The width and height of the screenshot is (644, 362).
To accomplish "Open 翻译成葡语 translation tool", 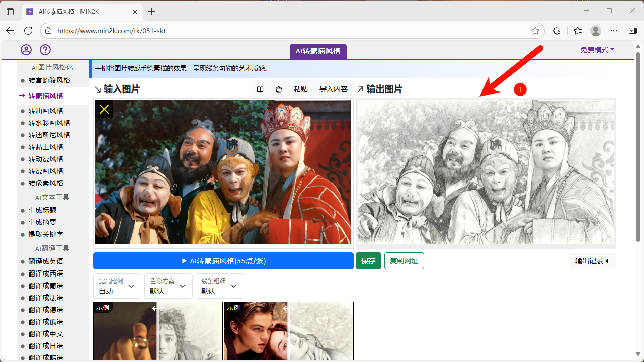I will pyautogui.click(x=46, y=286).
